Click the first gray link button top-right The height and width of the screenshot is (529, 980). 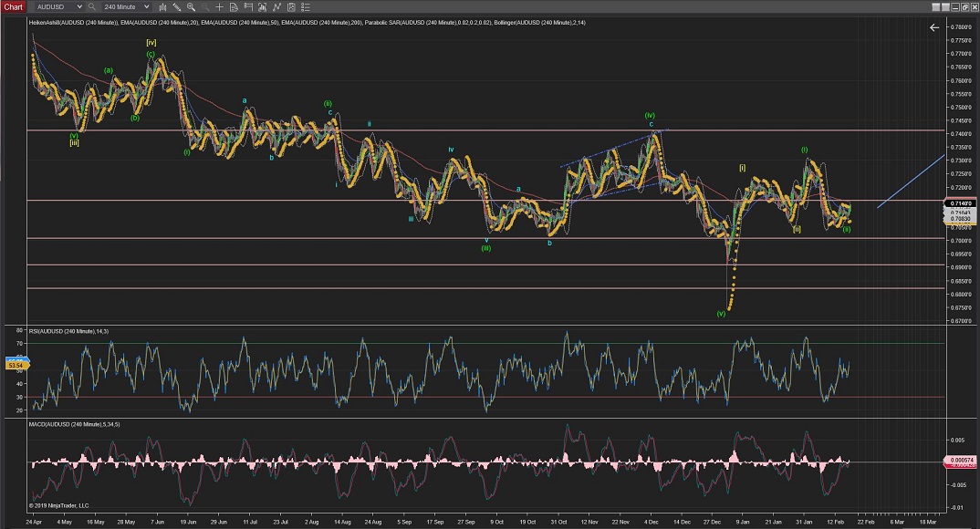tap(935, 7)
